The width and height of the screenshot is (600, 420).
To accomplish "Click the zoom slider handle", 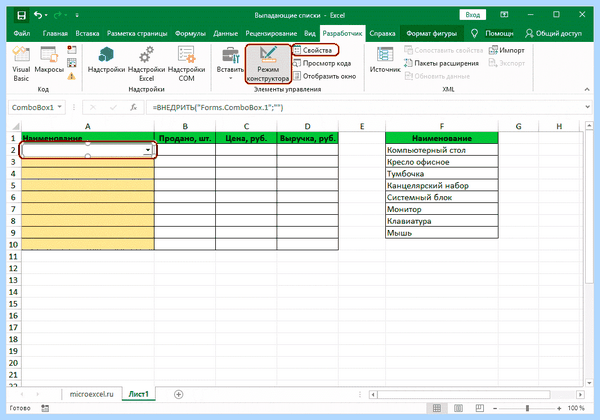I will pos(527,408).
